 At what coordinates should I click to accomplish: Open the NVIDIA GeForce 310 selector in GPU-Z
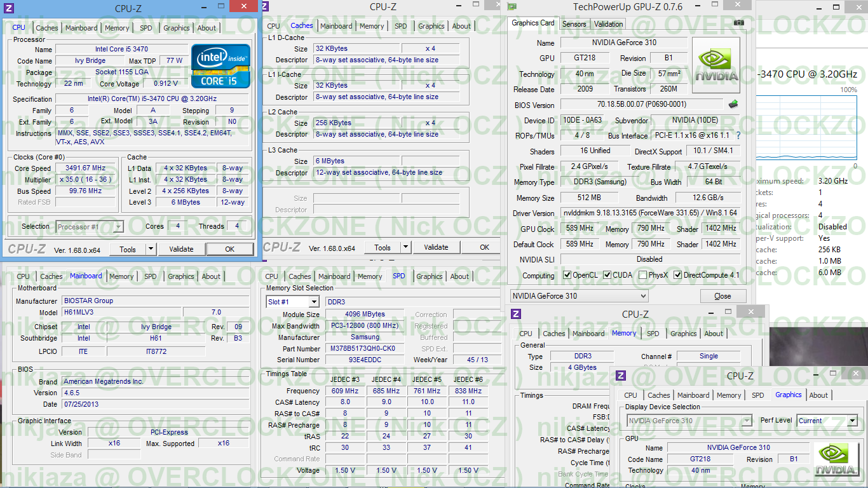(x=580, y=296)
